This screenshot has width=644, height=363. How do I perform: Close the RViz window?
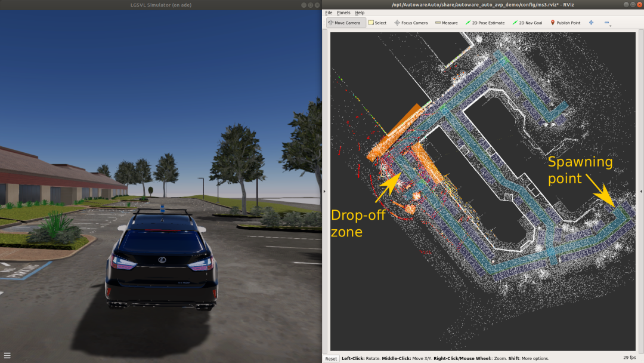(639, 5)
